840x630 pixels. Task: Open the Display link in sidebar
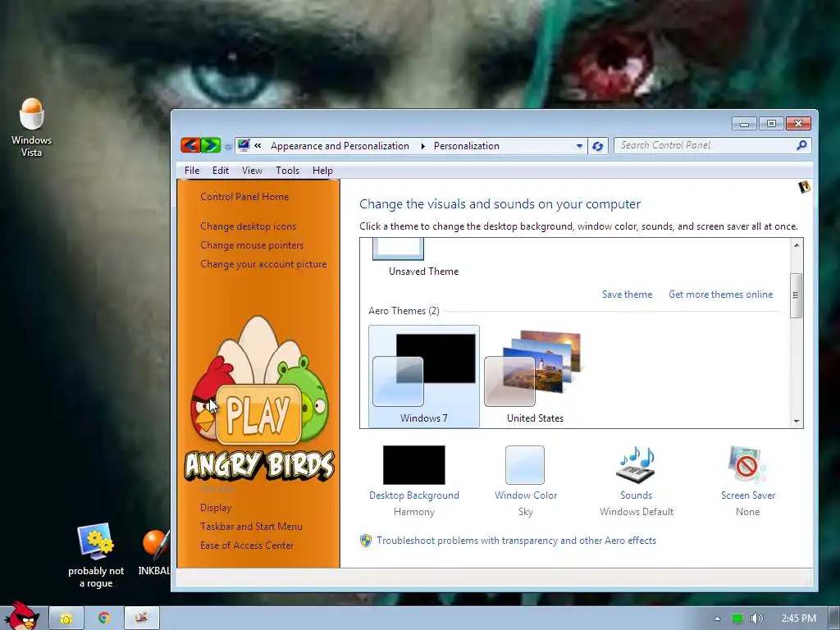point(216,507)
